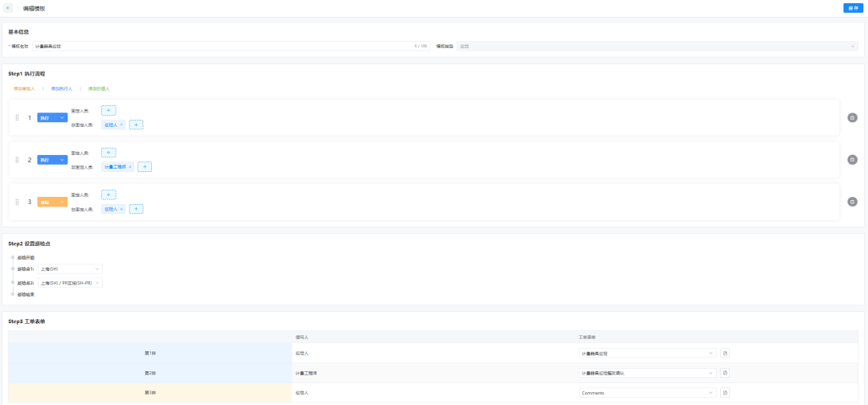Open the Comments form dropdown for 第3步
This screenshot has height=405, width=868.
[x=647, y=393]
